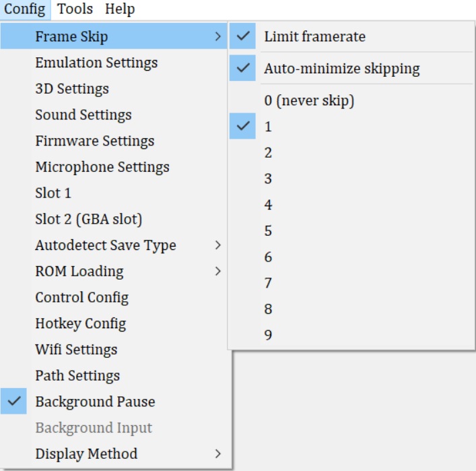Open Sound Settings
The height and width of the screenshot is (471, 476).
pyautogui.click(x=83, y=115)
